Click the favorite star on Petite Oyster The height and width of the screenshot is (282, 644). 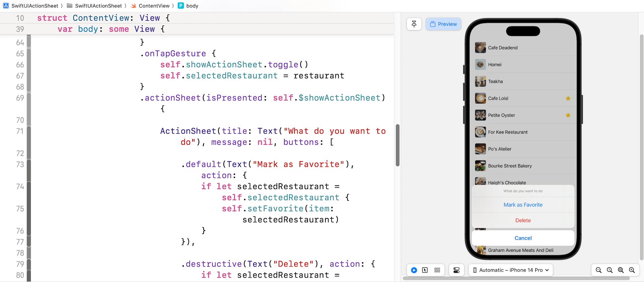[x=568, y=115]
